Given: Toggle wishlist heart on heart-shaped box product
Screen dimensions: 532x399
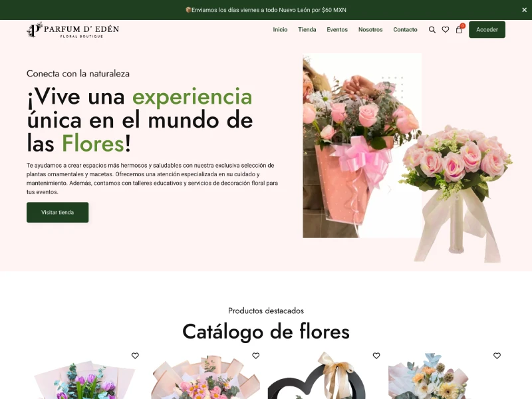Looking at the screenshot, I should [x=376, y=356].
